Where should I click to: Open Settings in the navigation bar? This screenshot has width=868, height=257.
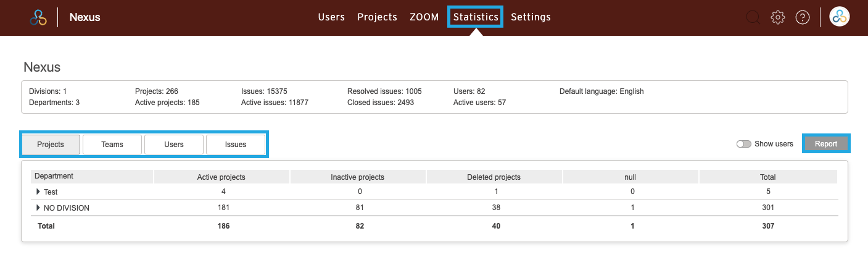[x=531, y=17]
